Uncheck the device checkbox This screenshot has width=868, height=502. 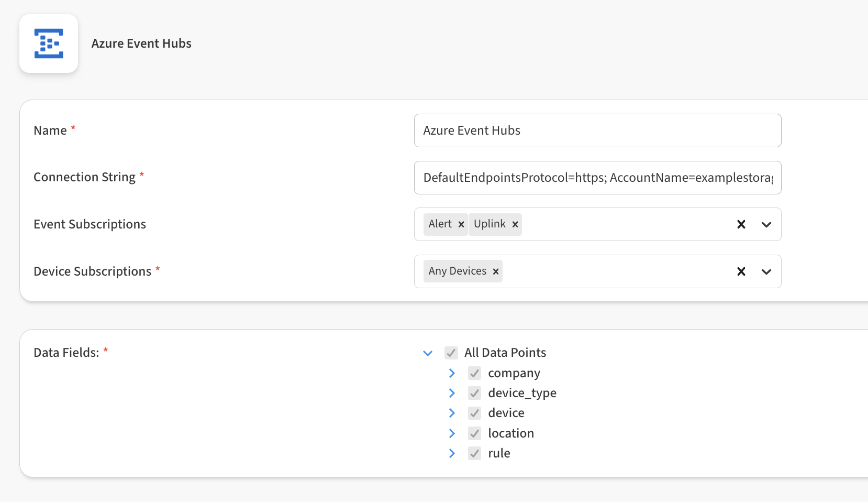tap(475, 413)
